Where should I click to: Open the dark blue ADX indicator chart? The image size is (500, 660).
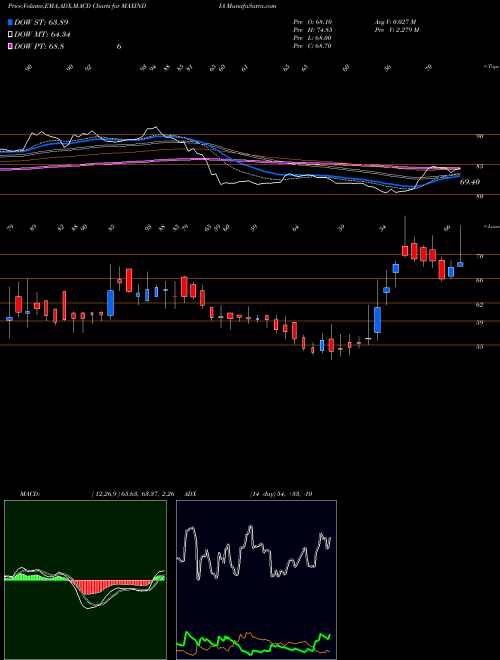256,580
